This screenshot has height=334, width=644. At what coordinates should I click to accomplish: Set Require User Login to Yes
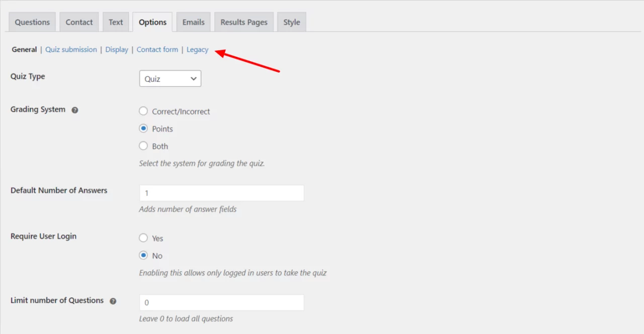(x=143, y=238)
